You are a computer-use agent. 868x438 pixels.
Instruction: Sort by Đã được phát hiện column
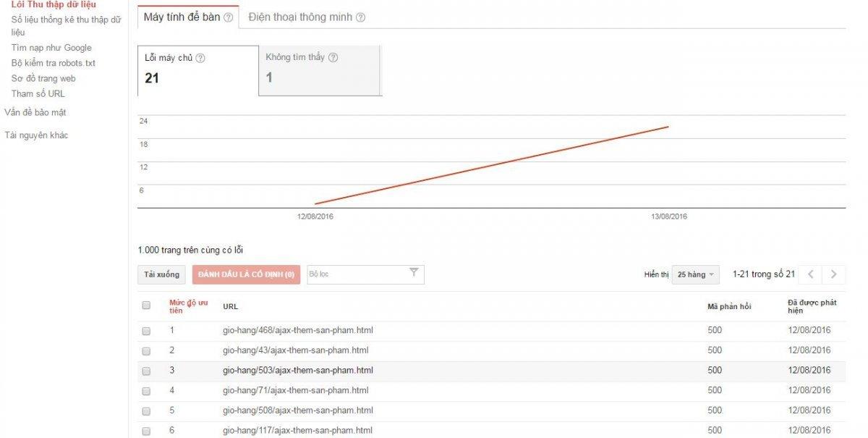point(812,306)
